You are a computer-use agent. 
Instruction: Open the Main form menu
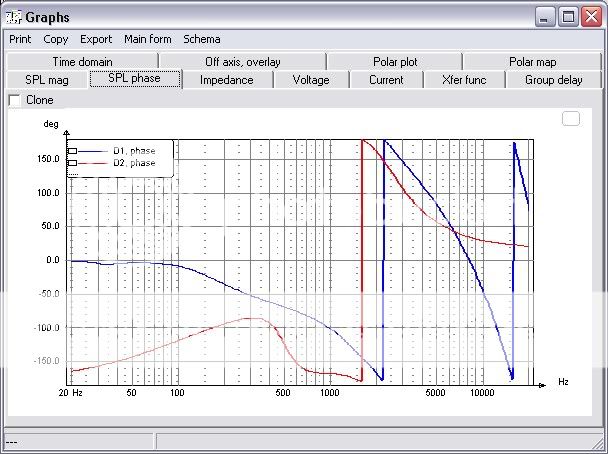147,40
